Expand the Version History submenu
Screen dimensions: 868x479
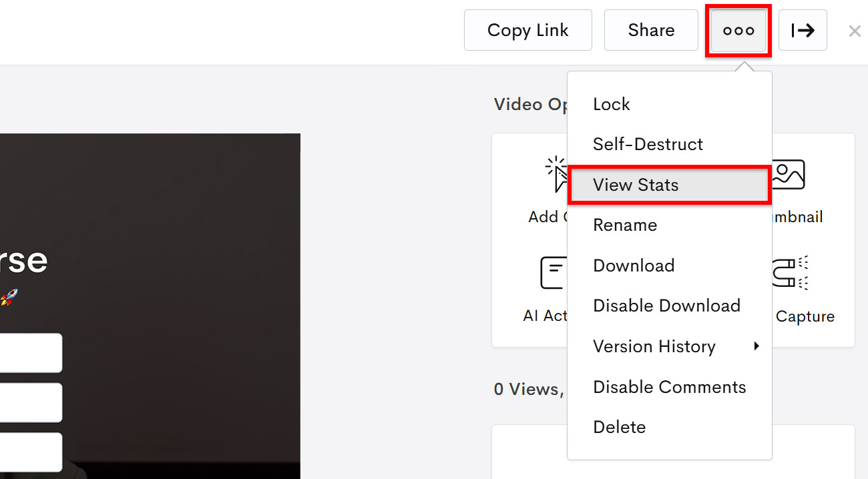670,346
